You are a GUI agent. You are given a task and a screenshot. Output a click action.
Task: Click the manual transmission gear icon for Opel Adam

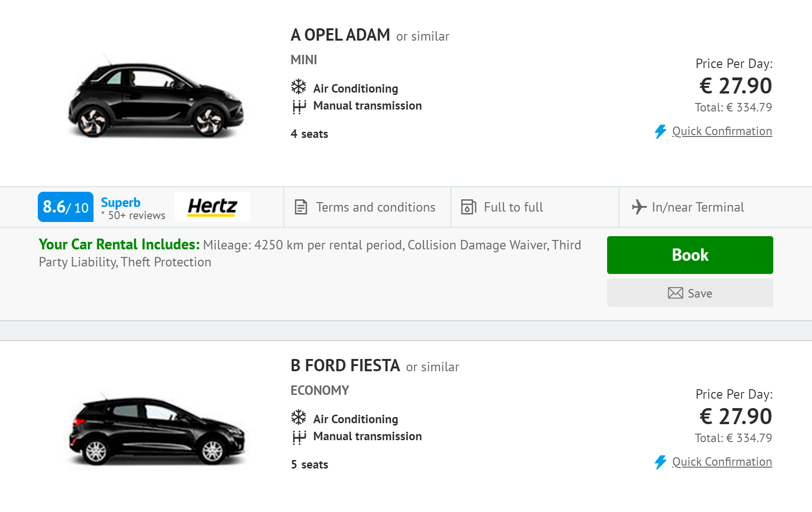(299, 107)
